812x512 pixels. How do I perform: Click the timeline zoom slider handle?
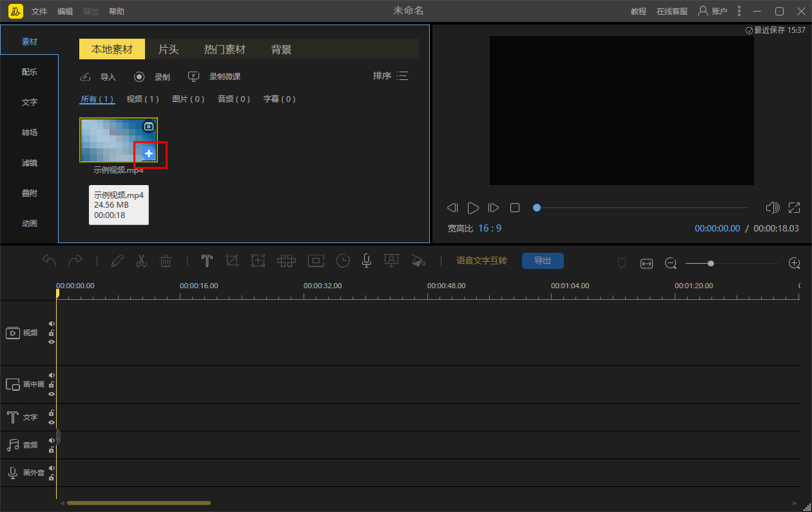(711, 263)
